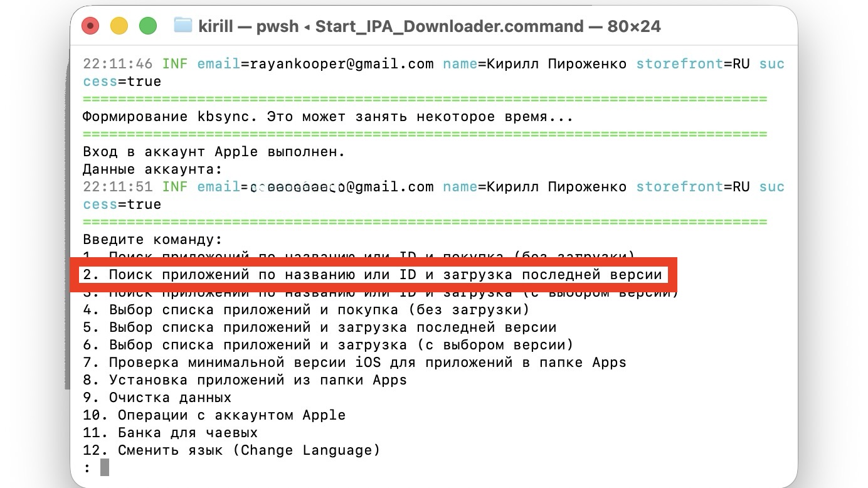Screen dimensions: 868x488
Task: Click the 22:11:51 INF log line
Action: [x=433, y=196]
